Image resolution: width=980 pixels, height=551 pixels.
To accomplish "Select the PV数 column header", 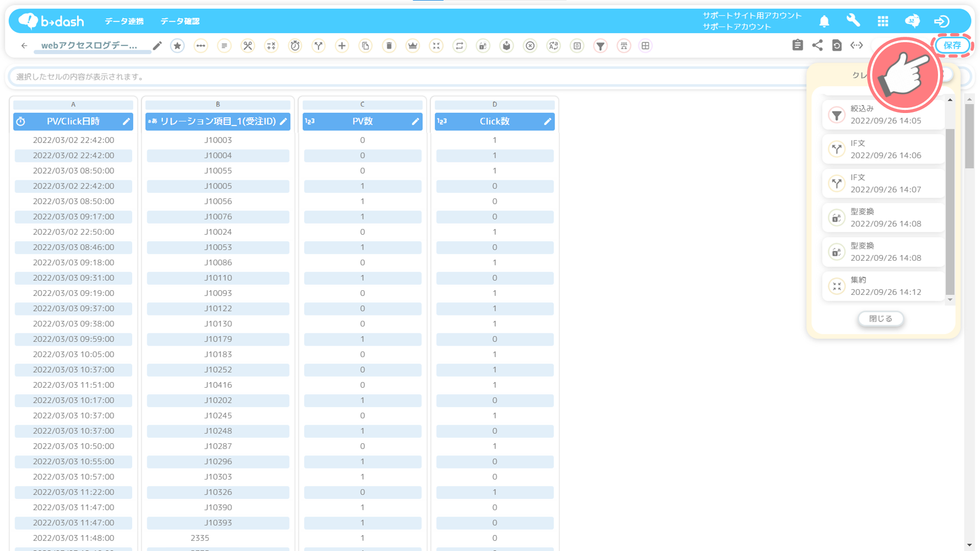I will click(362, 121).
